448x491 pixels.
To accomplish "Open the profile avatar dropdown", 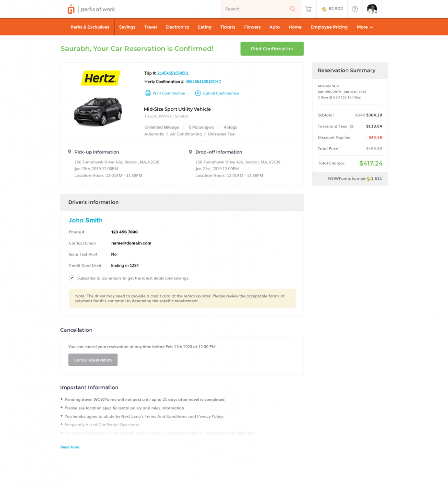I will 372,9.
